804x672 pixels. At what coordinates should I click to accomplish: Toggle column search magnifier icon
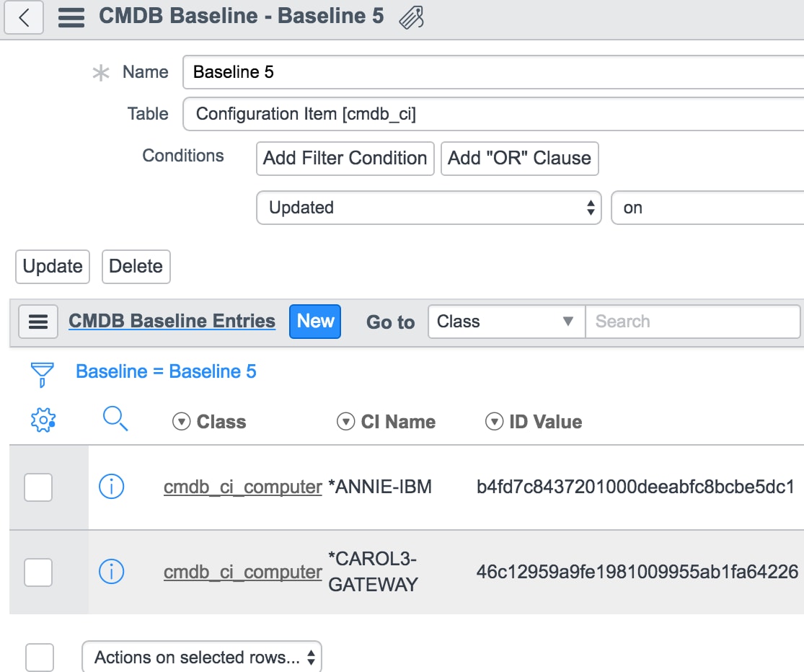[115, 419]
